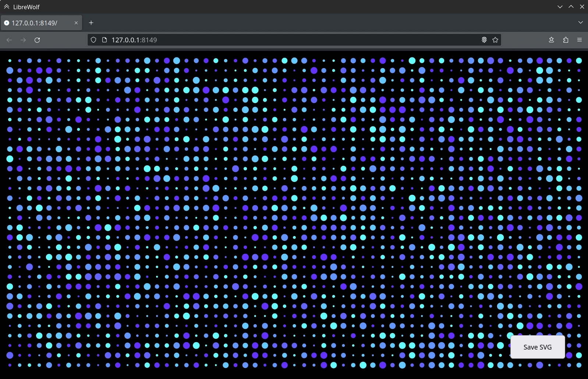The image size is (588, 379).
Task: Minimize the LibreWolf window
Action: 560,7
